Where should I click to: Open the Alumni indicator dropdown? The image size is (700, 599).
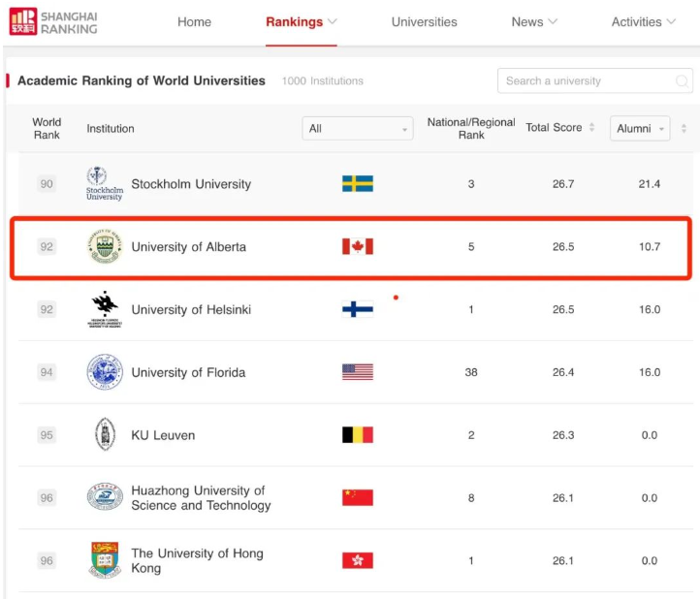pos(640,129)
